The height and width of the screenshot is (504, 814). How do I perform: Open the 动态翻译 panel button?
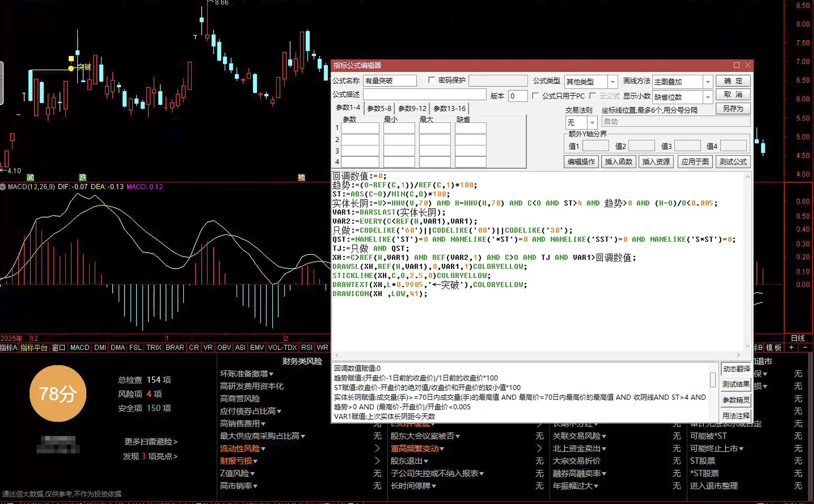pos(736,369)
